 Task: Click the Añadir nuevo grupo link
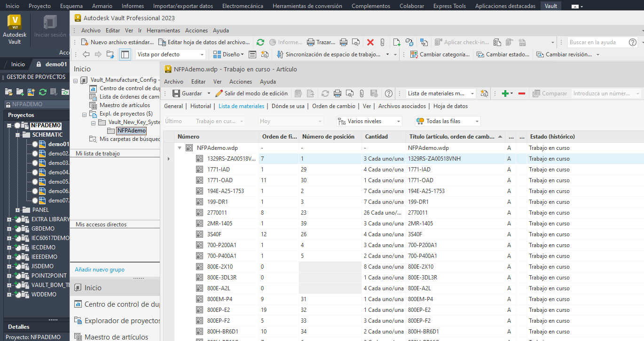tap(100, 270)
